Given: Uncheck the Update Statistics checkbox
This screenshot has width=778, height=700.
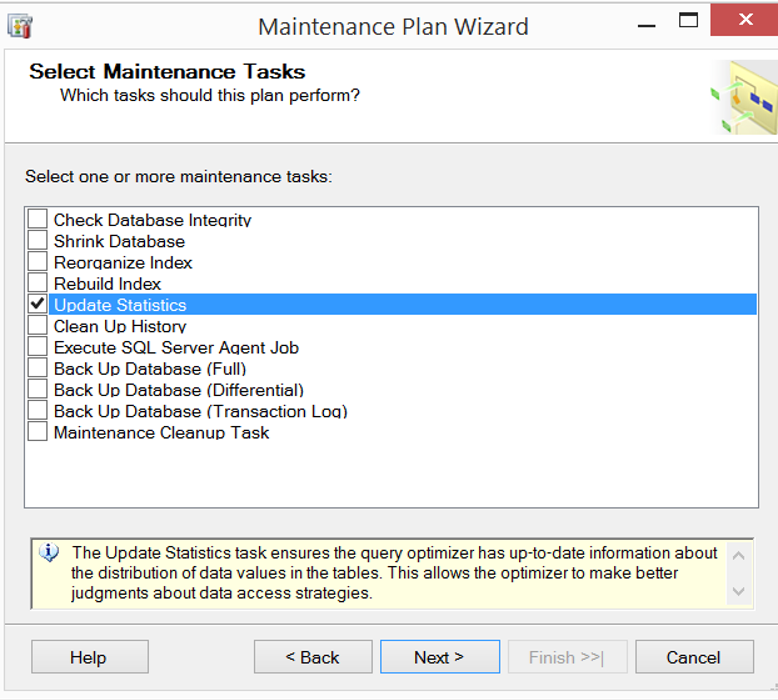Looking at the screenshot, I should pyautogui.click(x=37, y=304).
